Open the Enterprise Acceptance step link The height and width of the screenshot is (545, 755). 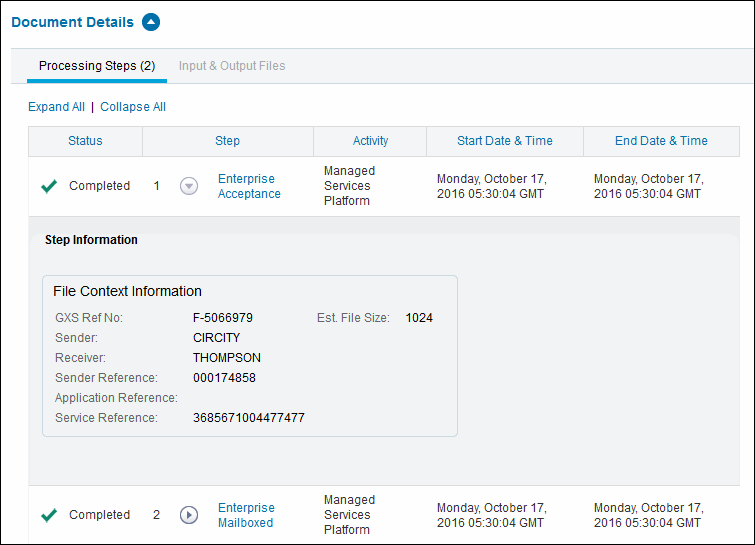click(248, 186)
